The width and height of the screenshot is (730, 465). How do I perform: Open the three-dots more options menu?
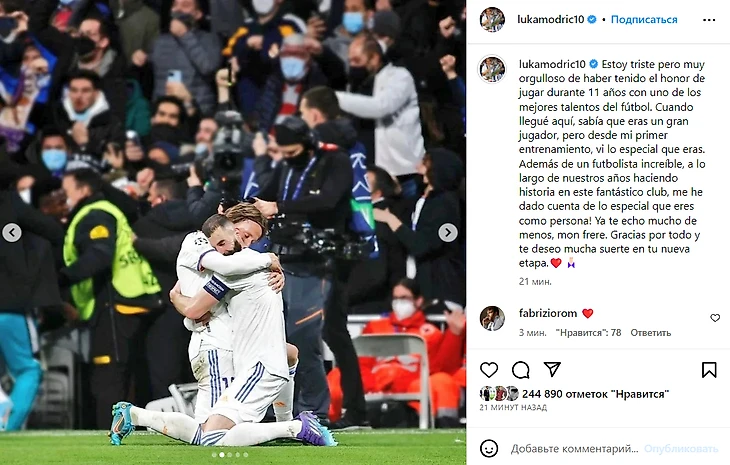(709, 20)
